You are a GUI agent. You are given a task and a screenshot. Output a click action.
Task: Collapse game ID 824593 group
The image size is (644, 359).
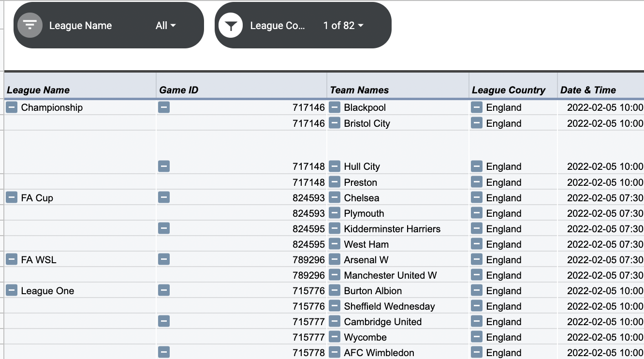[164, 197]
